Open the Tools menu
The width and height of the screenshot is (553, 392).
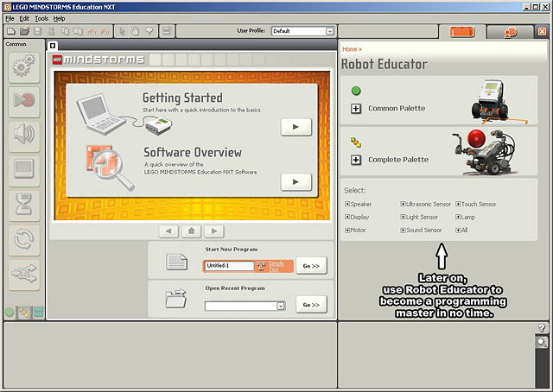(41, 18)
